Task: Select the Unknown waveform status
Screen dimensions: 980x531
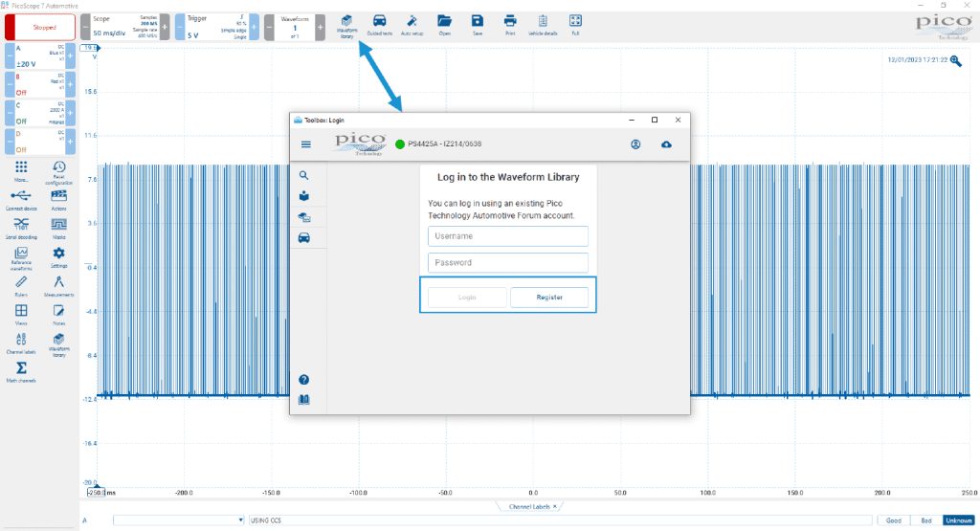Action: click(959, 520)
